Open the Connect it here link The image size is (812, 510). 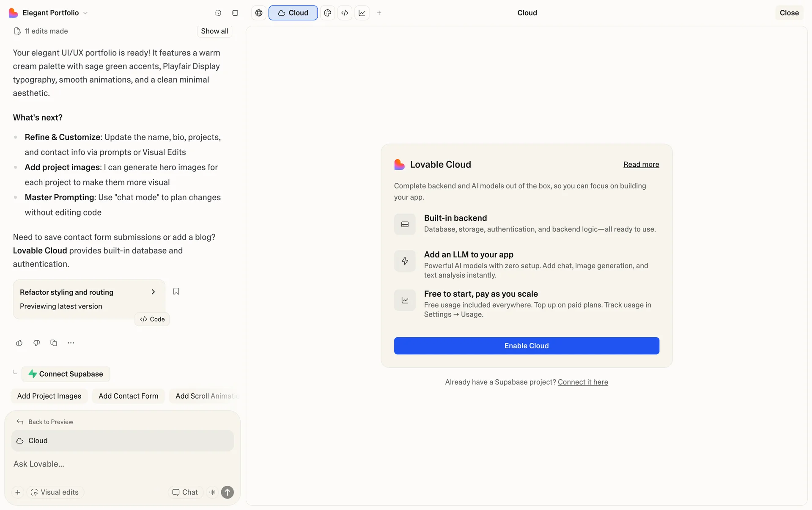click(582, 382)
